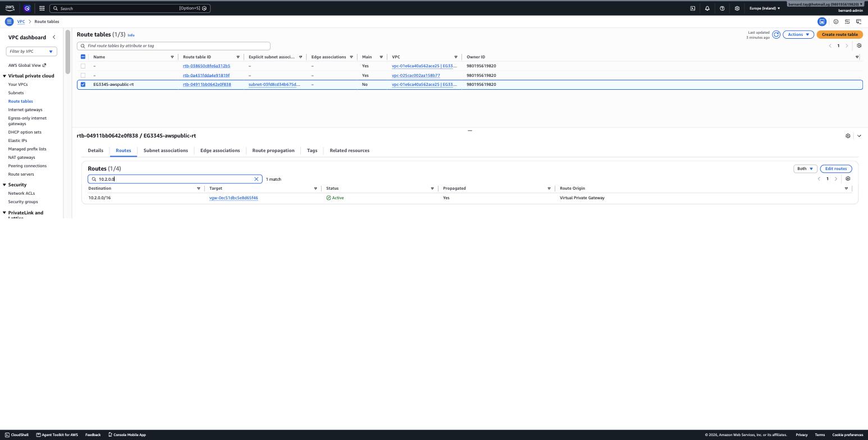Screen dimensions: 868x440
Task: Click the Edit routes button
Action: pos(835,168)
